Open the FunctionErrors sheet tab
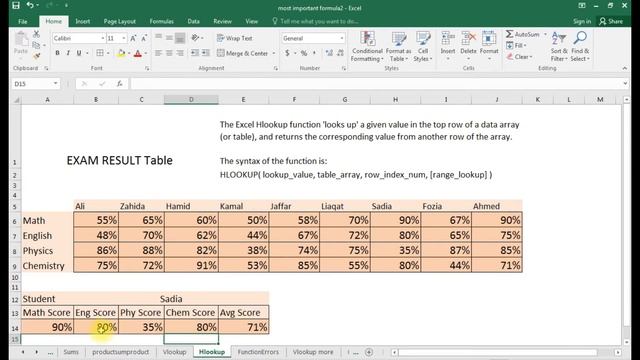 258,352
